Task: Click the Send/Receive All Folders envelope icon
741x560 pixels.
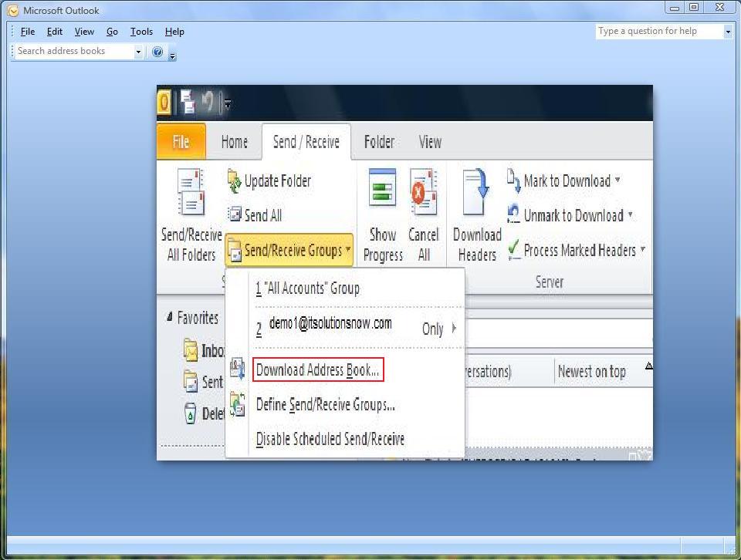Action: [x=191, y=192]
